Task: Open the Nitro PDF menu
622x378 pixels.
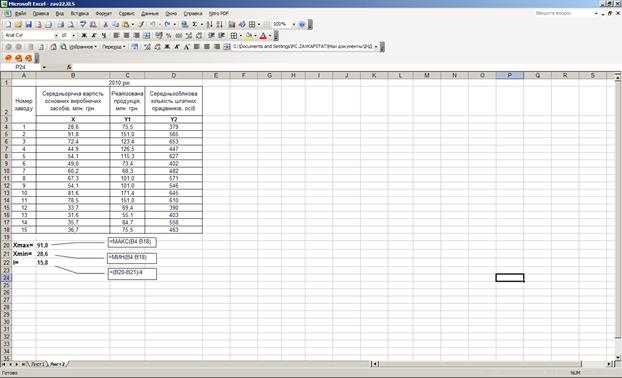Action: 219,13
